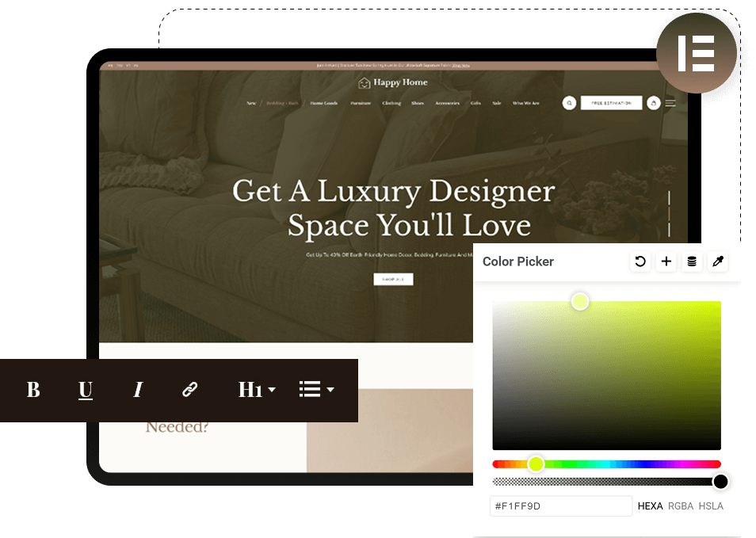This screenshot has width=756, height=538.
Task: Click the Shop button under the headline
Action: pos(393,279)
